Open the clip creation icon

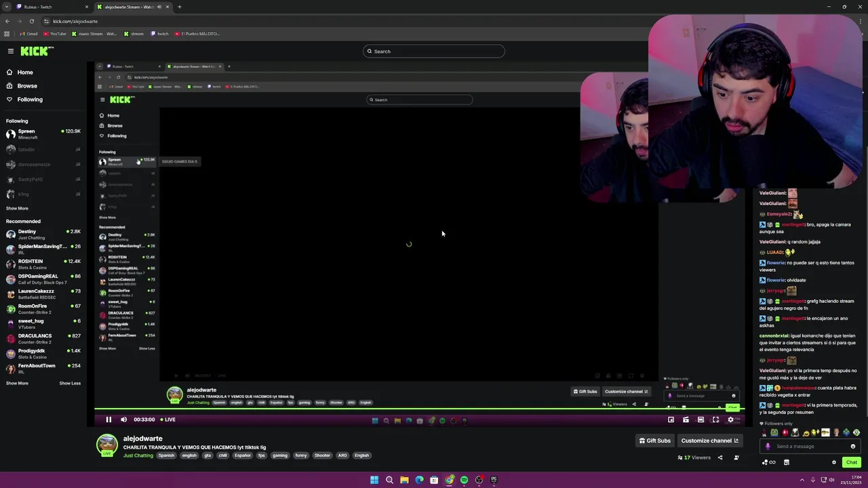686,420
